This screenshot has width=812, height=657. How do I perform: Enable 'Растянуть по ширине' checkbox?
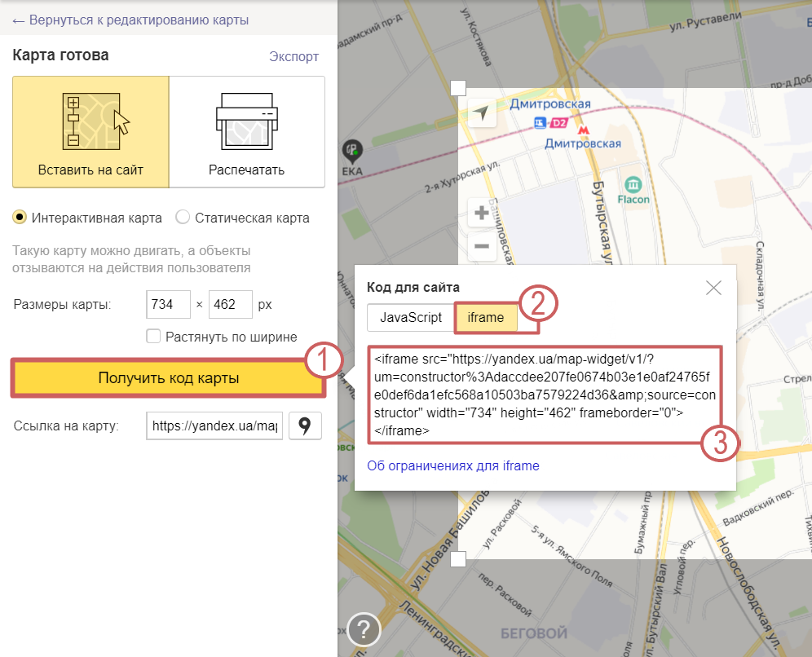coord(152,336)
